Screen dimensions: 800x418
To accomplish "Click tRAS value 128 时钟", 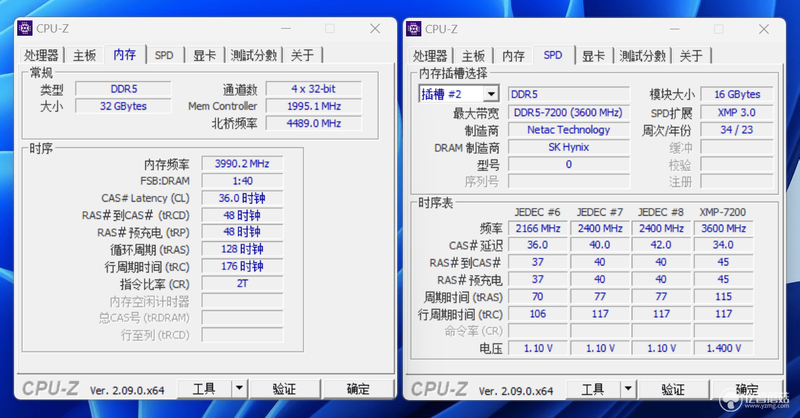I will (x=242, y=250).
